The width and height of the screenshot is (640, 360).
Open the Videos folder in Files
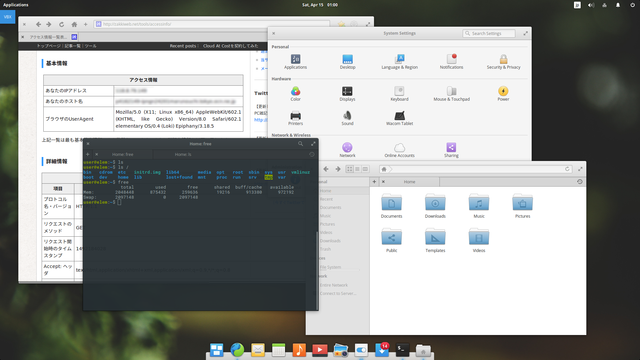point(479,241)
